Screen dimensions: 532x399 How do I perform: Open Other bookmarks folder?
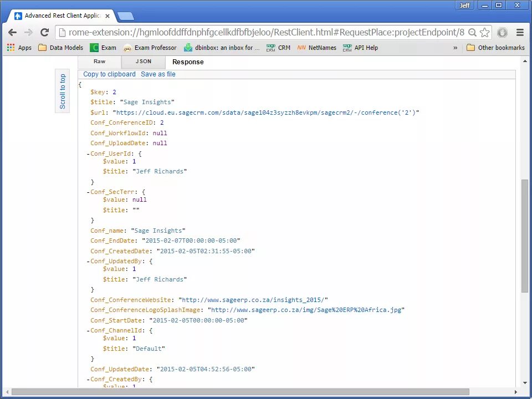point(495,48)
